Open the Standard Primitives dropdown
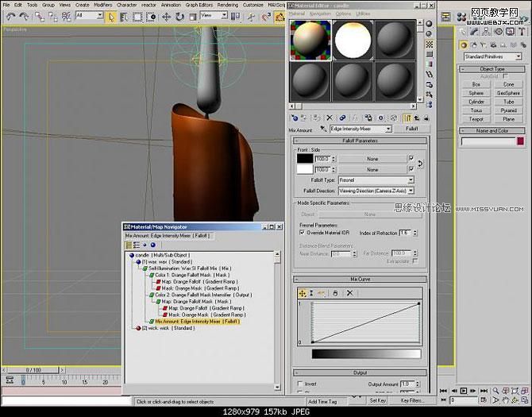 pos(492,56)
